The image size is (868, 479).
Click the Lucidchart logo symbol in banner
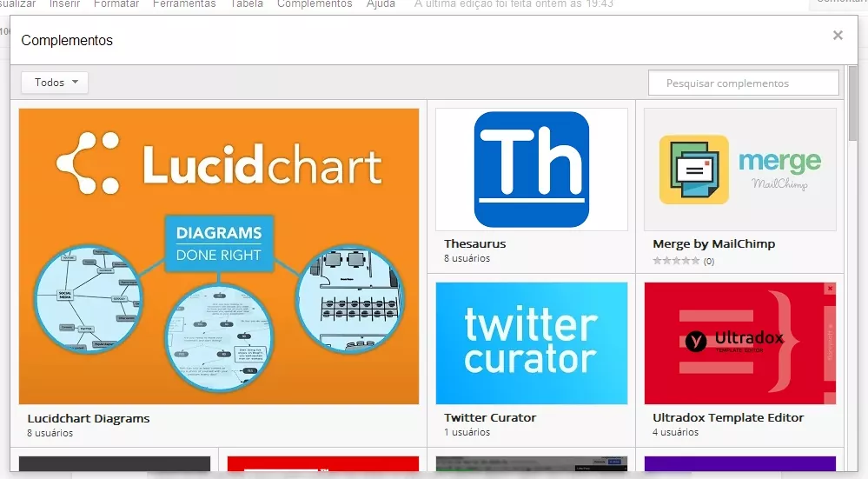tap(88, 163)
